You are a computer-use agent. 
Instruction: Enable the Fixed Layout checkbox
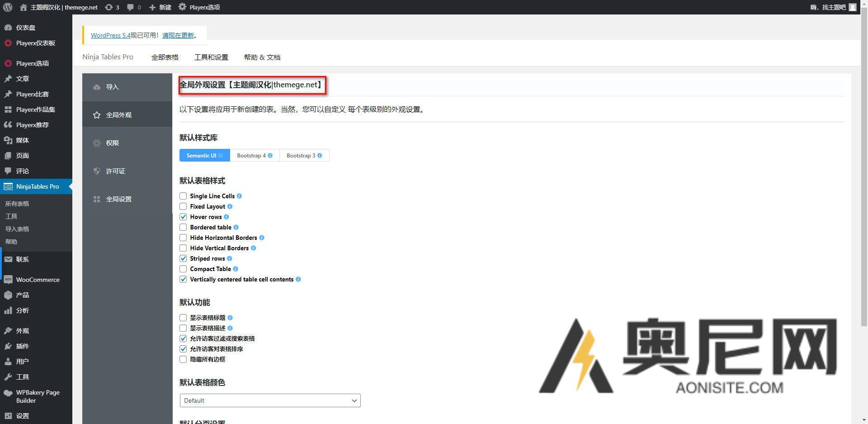tap(183, 206)
